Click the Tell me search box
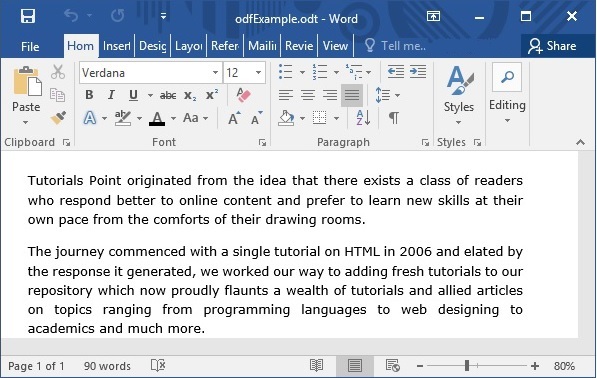This screenshot has height=378, width=597. (x=396, y=46)
